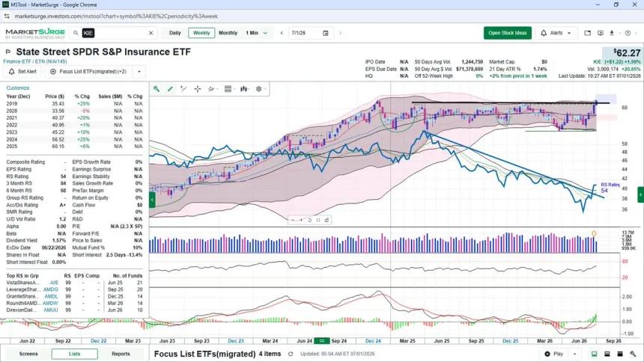Open the calendar date picker icon

[x=326, y=33]
